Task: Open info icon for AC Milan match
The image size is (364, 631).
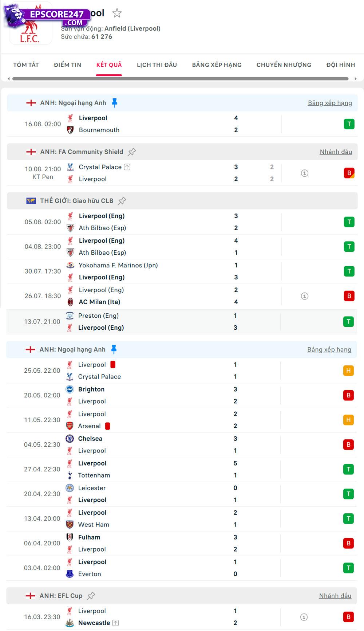Action: pyautogui.click(x=305, y=296)
